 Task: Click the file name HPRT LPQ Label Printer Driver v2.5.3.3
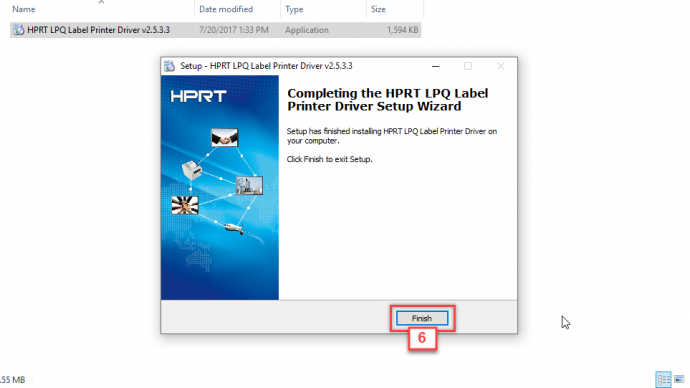(x=98, y=30)
